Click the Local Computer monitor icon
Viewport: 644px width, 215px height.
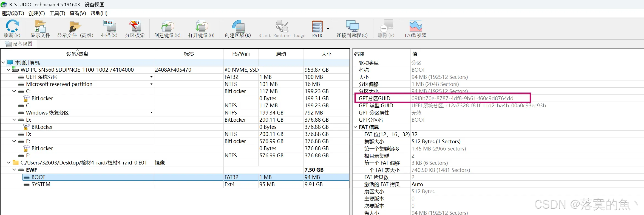(x=10, y=63)
